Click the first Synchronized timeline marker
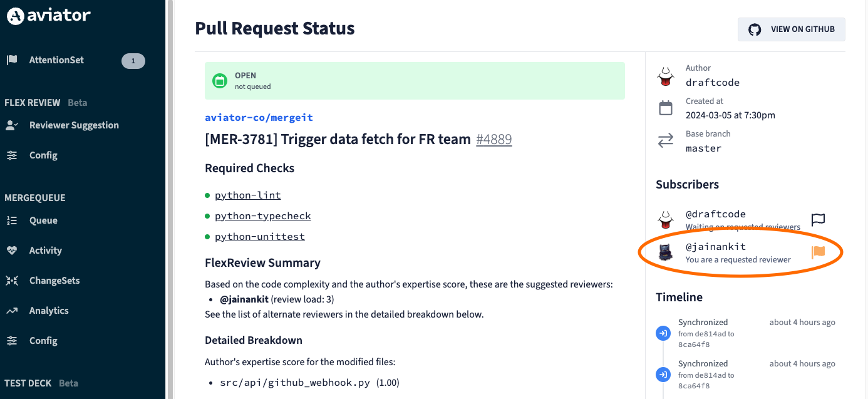Screen dimensions: 868x399 coord(663,333)
